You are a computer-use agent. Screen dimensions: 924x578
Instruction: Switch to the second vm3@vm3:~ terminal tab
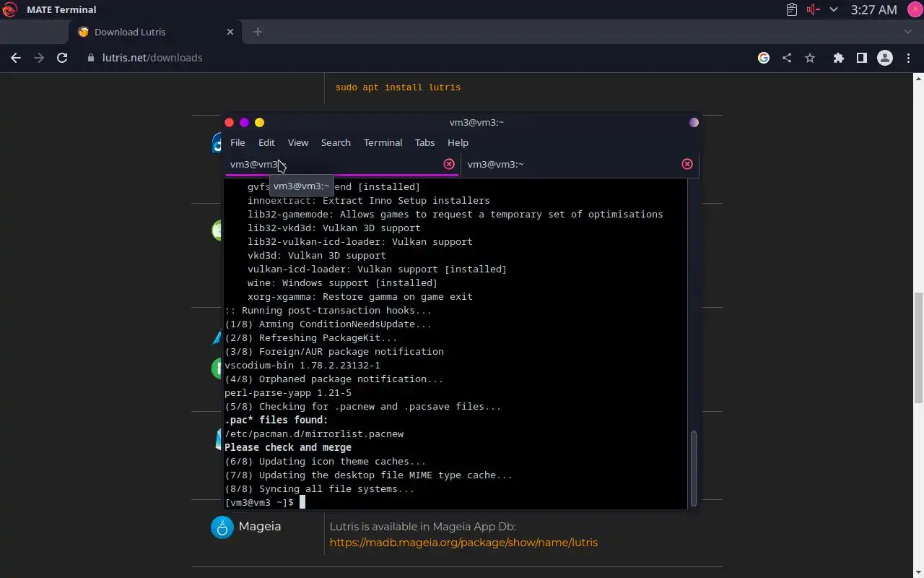coord(579,164)
